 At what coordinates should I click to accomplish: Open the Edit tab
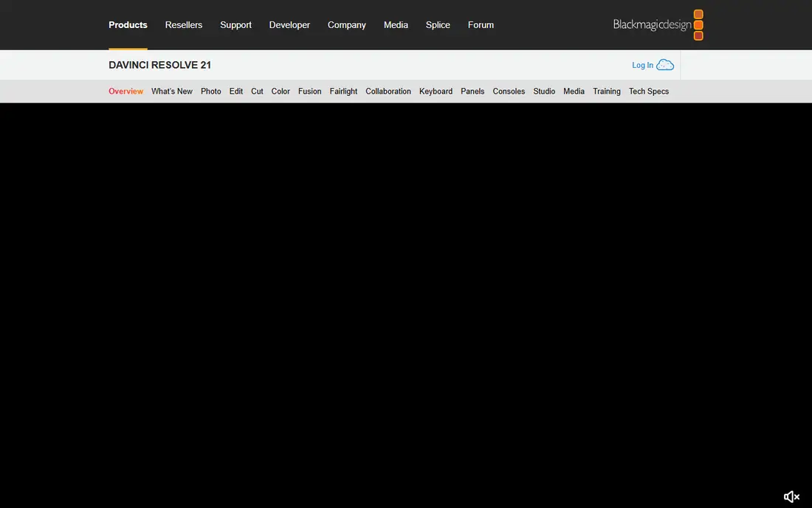pos(236,91)
